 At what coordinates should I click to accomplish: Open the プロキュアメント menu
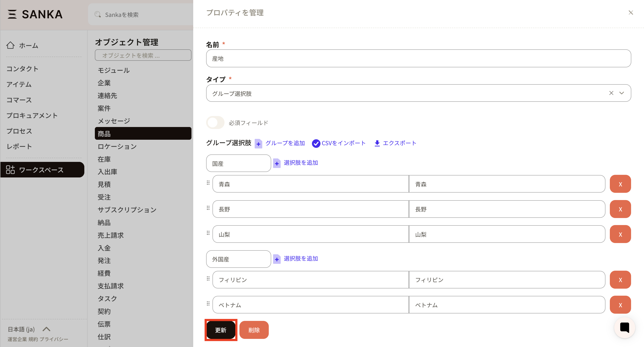pos(32,115)
